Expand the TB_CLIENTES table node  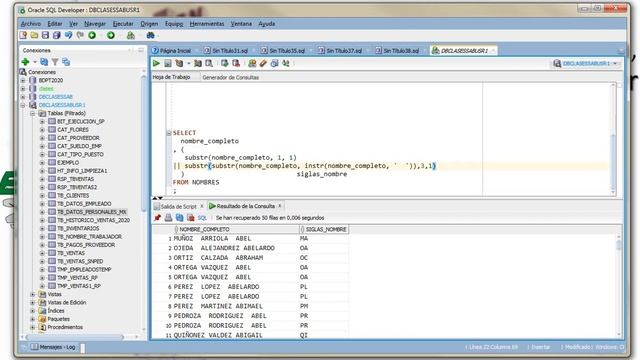(42, 196)
